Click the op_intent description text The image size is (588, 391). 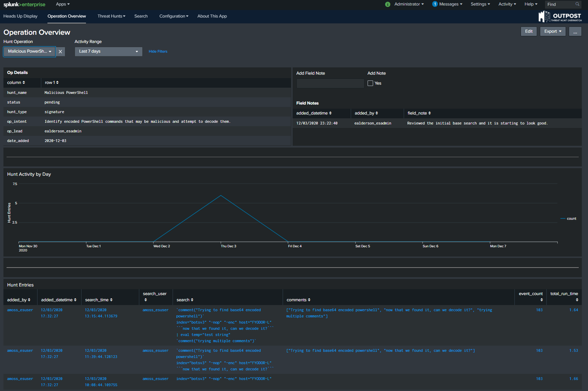pyautogui.click(x=138, y=121)
